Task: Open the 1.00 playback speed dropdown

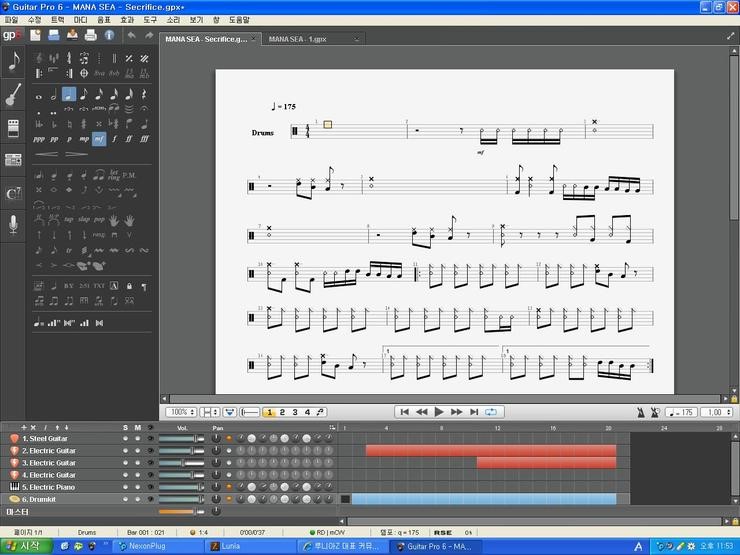Action: (716, 412)
